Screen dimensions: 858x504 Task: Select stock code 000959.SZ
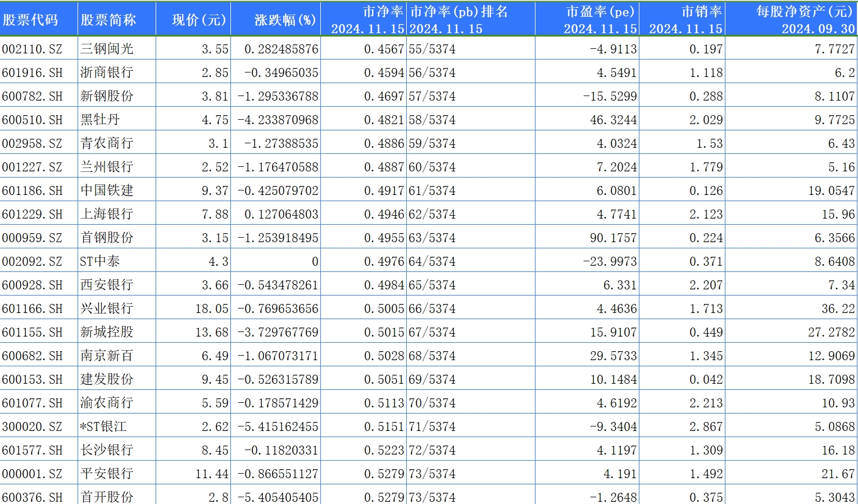tap(32, 238)
